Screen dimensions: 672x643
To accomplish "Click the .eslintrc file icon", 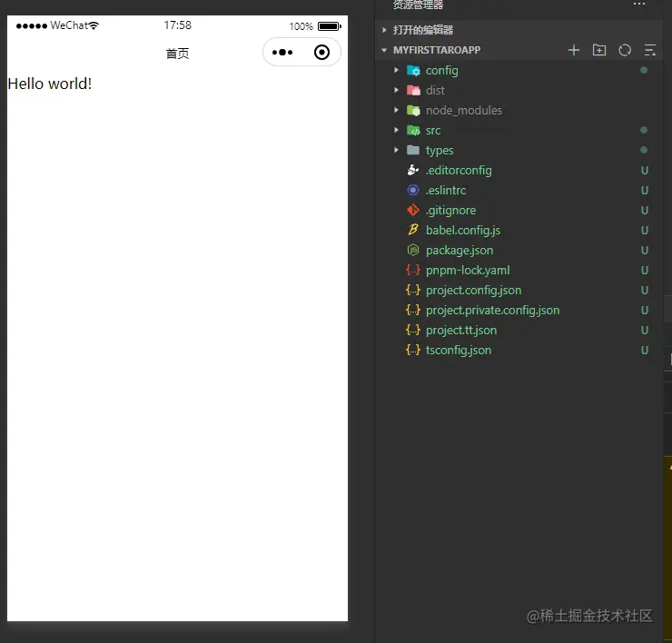I will click(413, 190).
